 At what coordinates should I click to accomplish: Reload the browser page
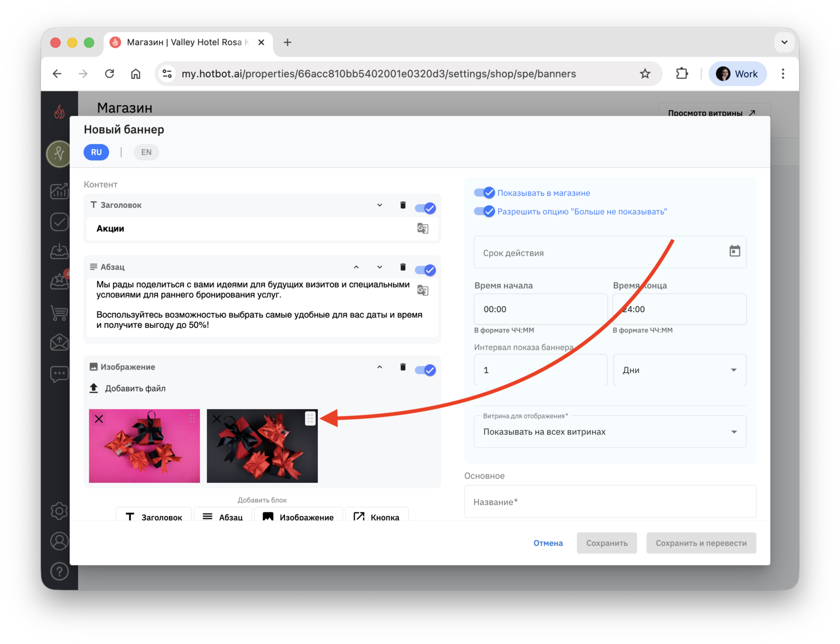coord(109,74)
